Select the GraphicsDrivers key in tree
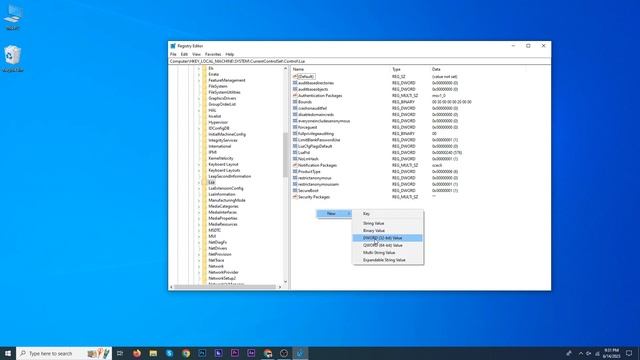Image resolution: width=640 pixels, height=360 pixels. tap(222, 98)
